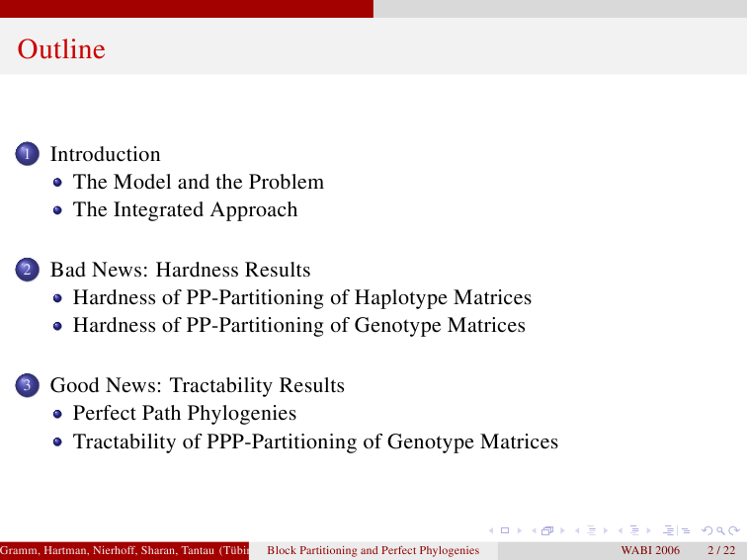Jump to next section arrow
The width and height of the screenshot is (747, 560).
(x=649, y=530)
